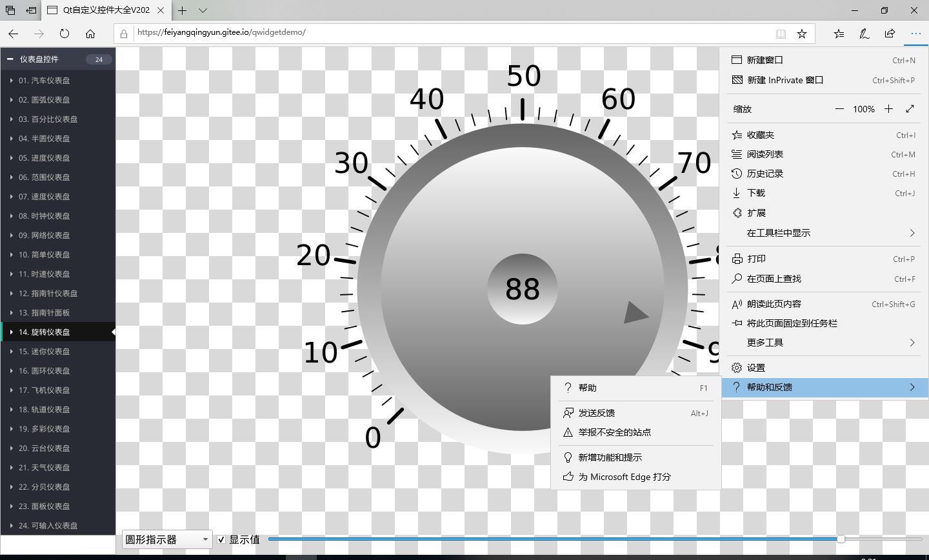Select 新建 InPrivate 窗口 from the menu
Viewport: 929px width, 560px height.
(x=784, y=80)
